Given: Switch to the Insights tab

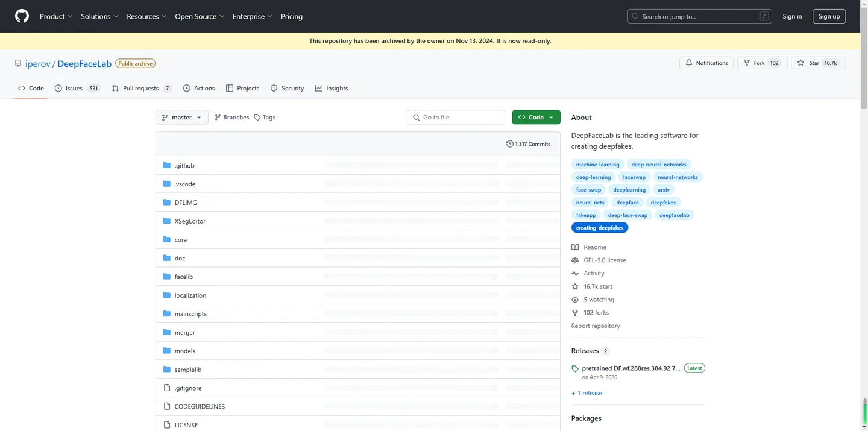Looking at the screenshot, I should (x=332, y=88).
